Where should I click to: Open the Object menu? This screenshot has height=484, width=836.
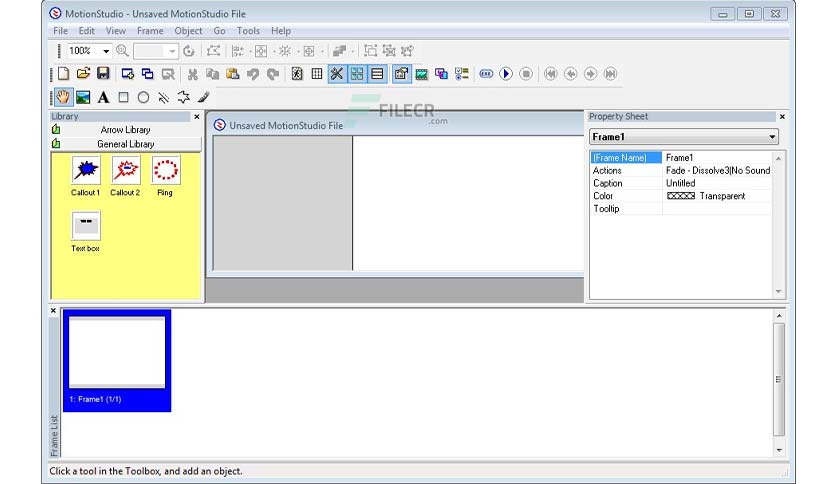(x=188, y=31)
